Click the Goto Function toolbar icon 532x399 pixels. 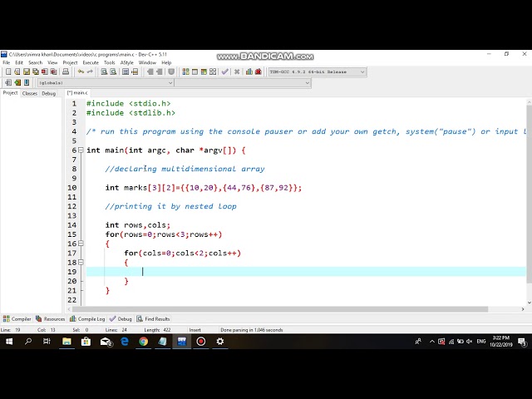[x=126, y=71]
